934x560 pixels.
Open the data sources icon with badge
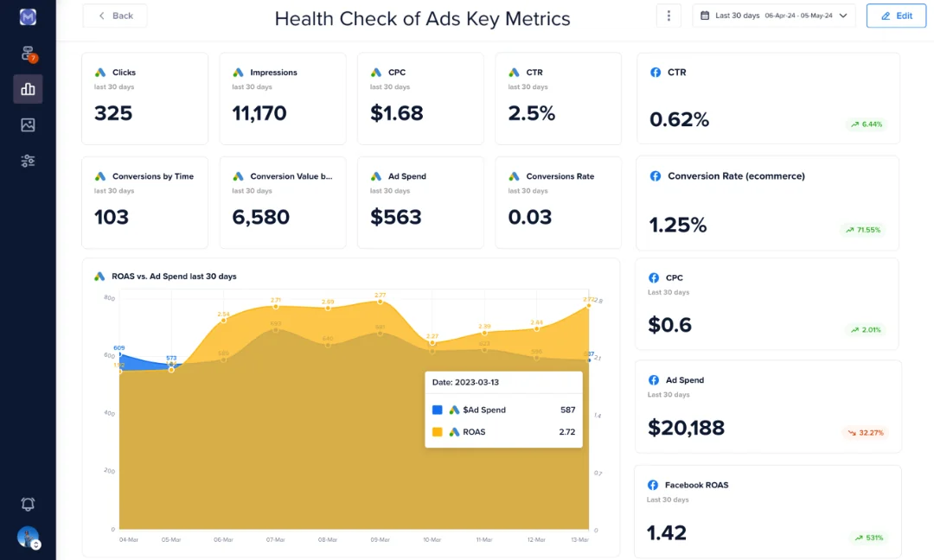28,54
